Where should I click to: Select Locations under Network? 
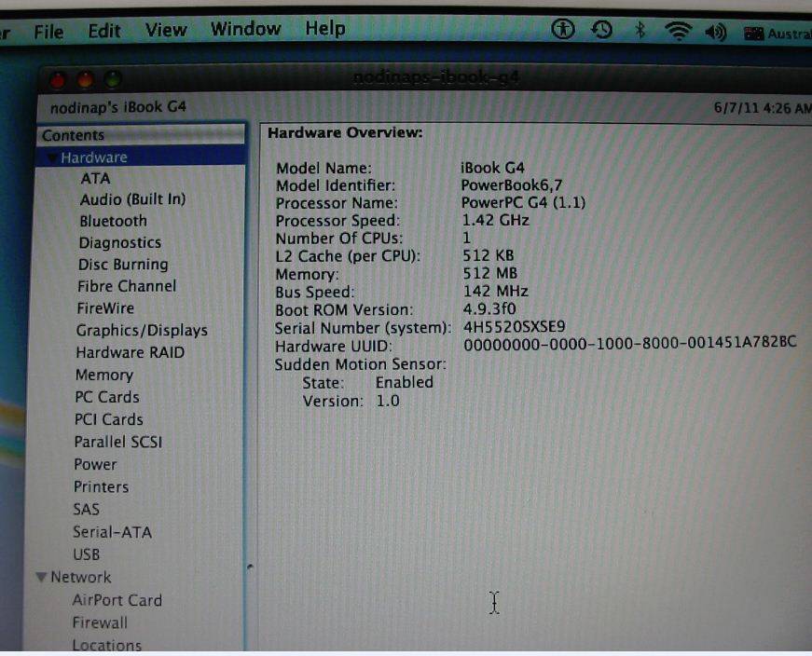(x=106, y=645)
